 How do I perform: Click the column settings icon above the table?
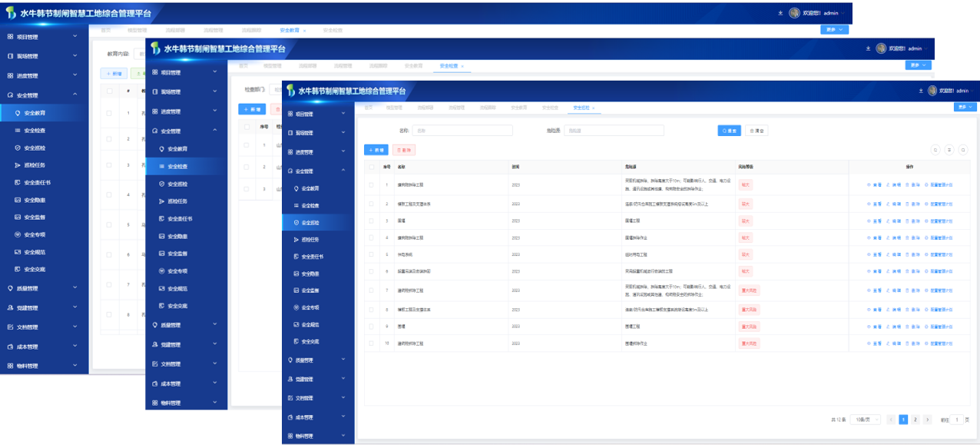click(949, 150)
